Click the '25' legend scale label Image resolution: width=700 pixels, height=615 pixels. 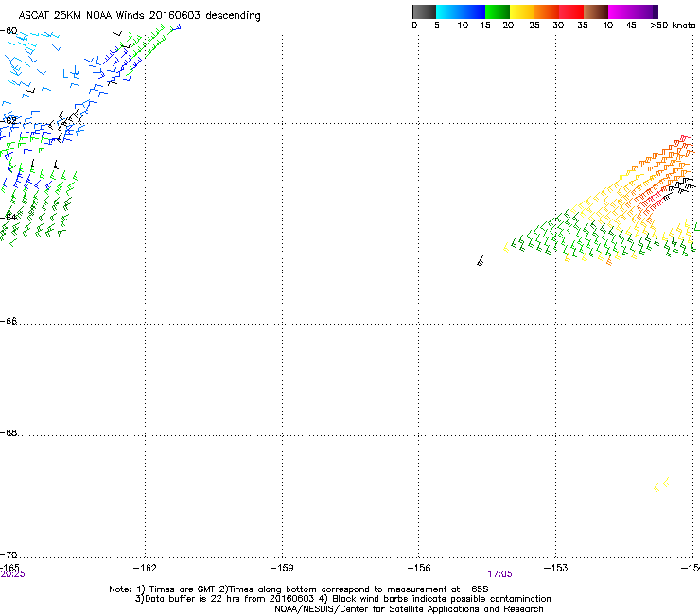point(534,26)
